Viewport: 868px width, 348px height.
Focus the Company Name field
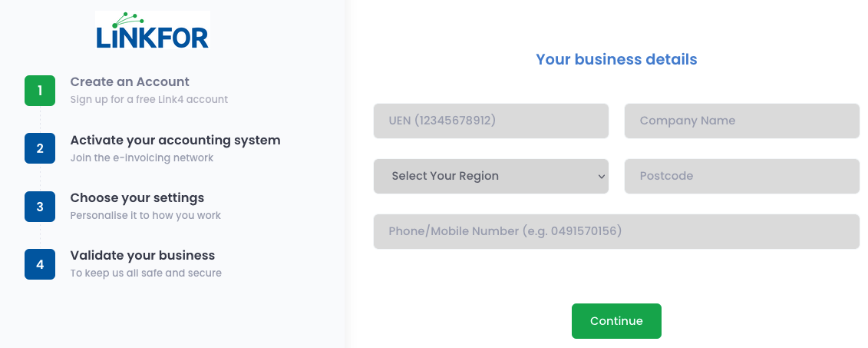coord(742,121)
